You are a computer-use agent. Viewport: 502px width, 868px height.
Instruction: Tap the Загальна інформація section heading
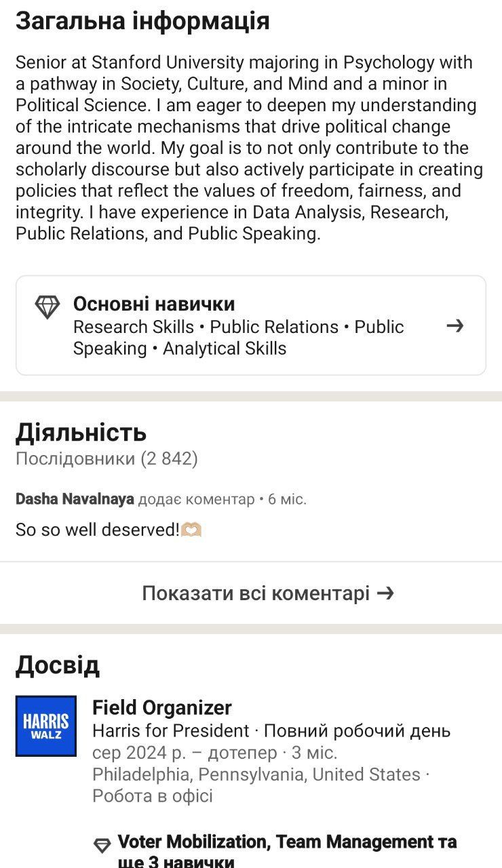(x=142, y=21)
